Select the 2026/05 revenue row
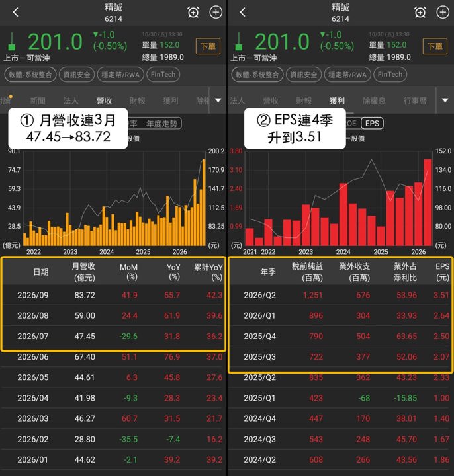The image size is (454, 476). (113, 377)
